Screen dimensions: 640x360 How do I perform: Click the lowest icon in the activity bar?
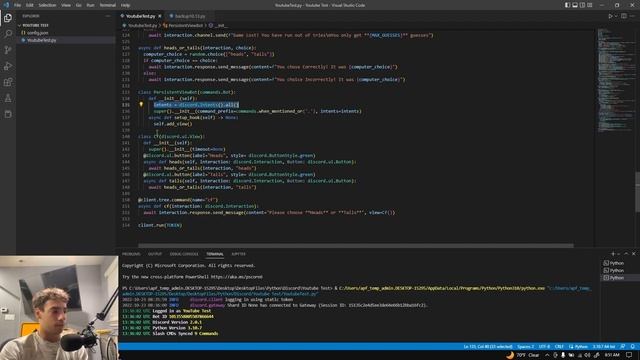pos(8,114)
